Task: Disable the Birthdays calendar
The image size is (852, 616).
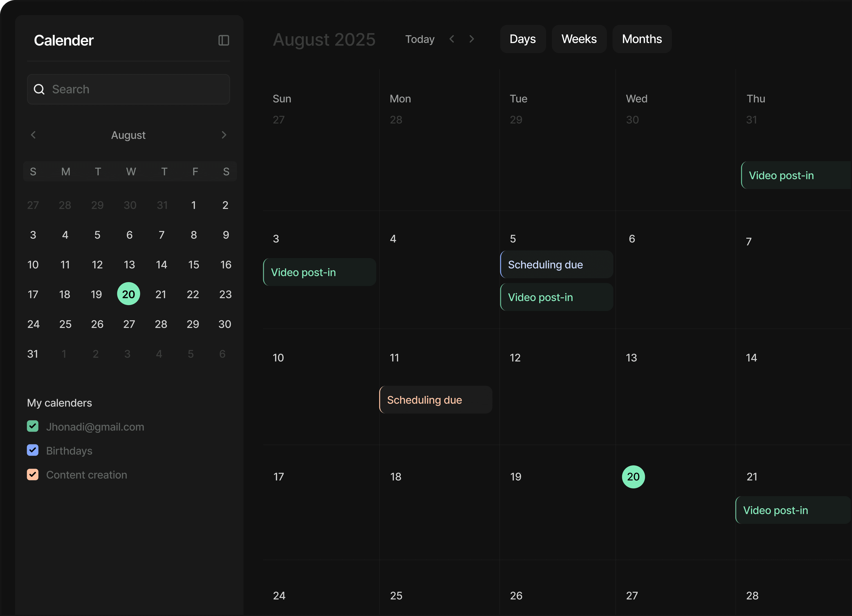Action: coord(33,450)
